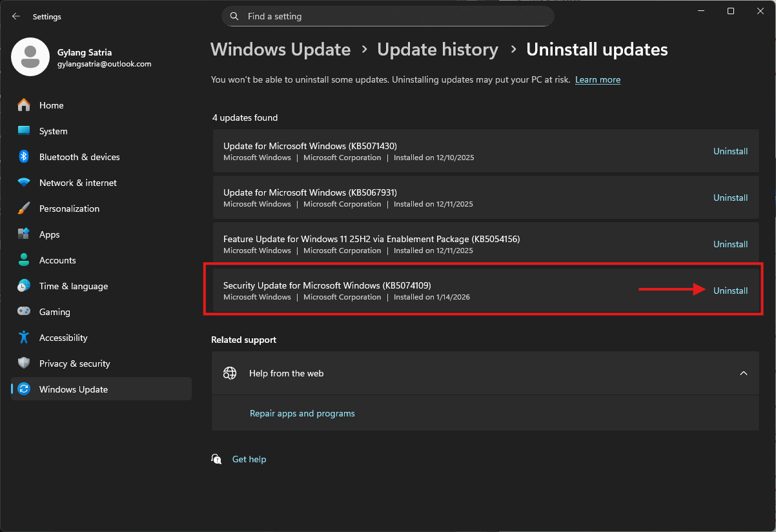Click Repair apps and programs link

pos(302,413)
